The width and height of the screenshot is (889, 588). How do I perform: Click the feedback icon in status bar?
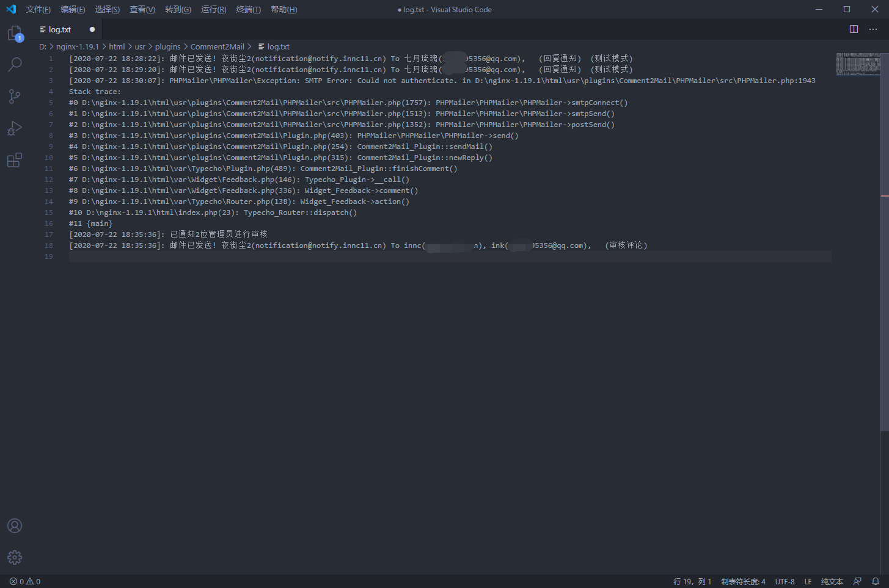857,581
